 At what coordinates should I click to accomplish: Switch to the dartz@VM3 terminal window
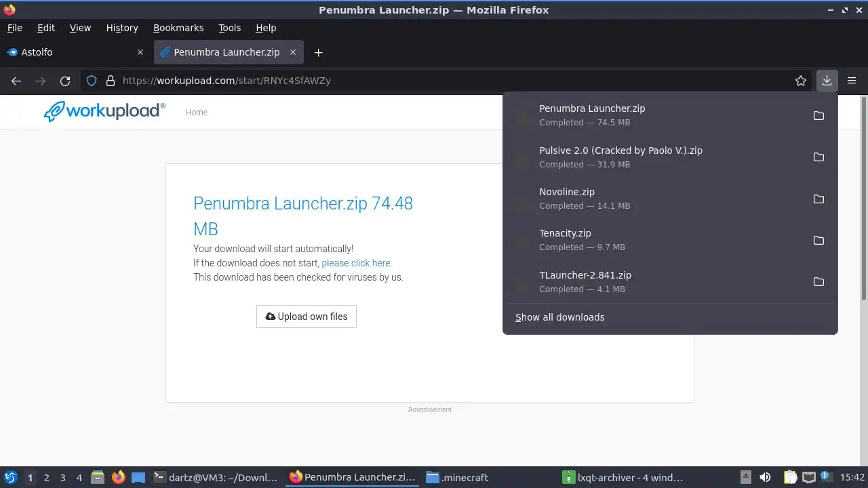pyautogui.click(x=216, y=477)
